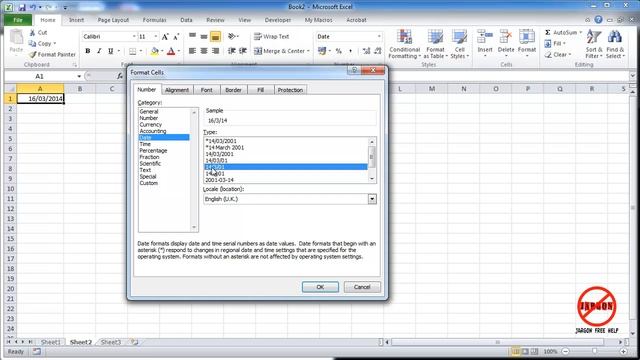This screenshot has height=360, width=640.
Task: Open the Date number format dropdown
Action: click(x=379, y=37)
